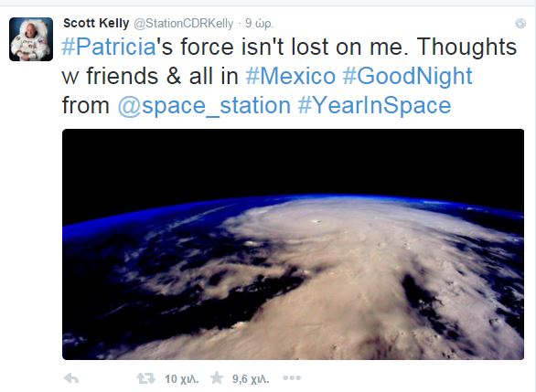Enlarge the attached hurricane photo from space
This screenshot has height=392, width=536.
[293, 244]
